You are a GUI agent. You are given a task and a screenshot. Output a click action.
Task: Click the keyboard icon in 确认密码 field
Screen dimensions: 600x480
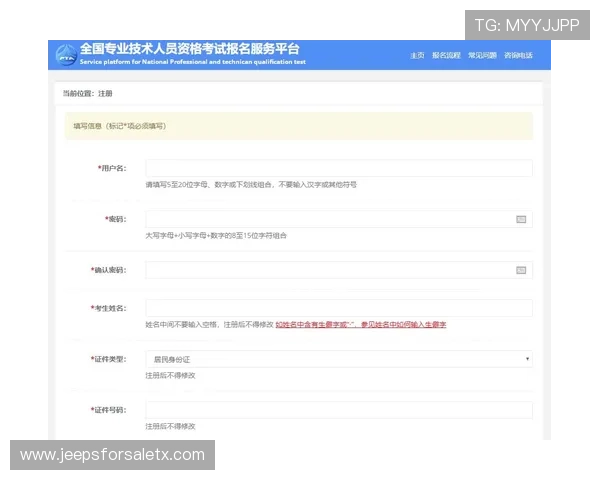click(521, 270)
